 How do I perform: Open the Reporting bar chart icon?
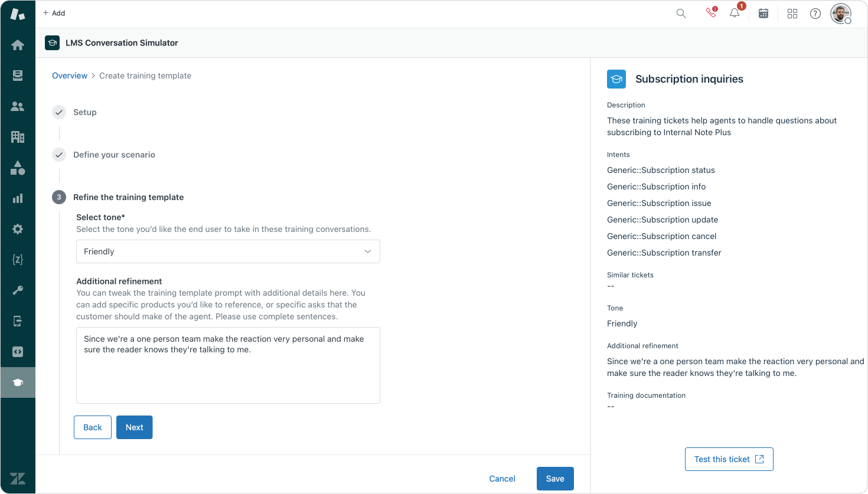pyautogui.click(x=18, y=198)
